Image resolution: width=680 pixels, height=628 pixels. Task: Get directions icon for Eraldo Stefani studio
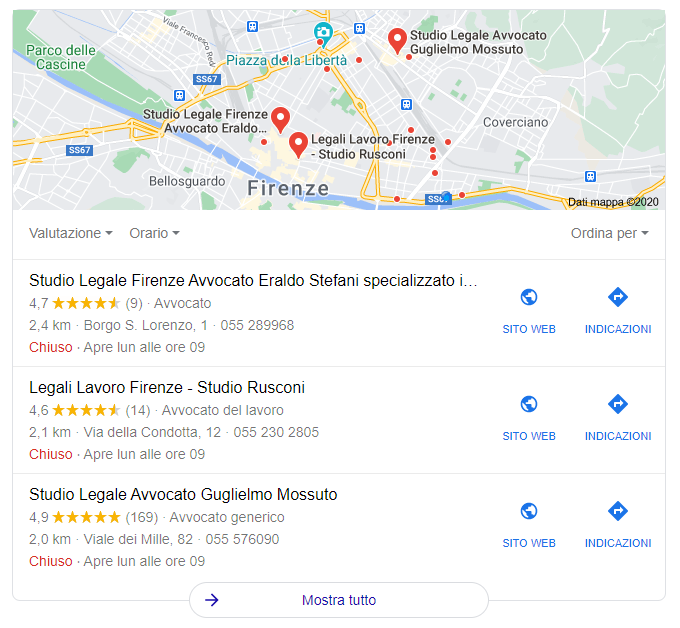pyautogui.click(x=618, y=297)
